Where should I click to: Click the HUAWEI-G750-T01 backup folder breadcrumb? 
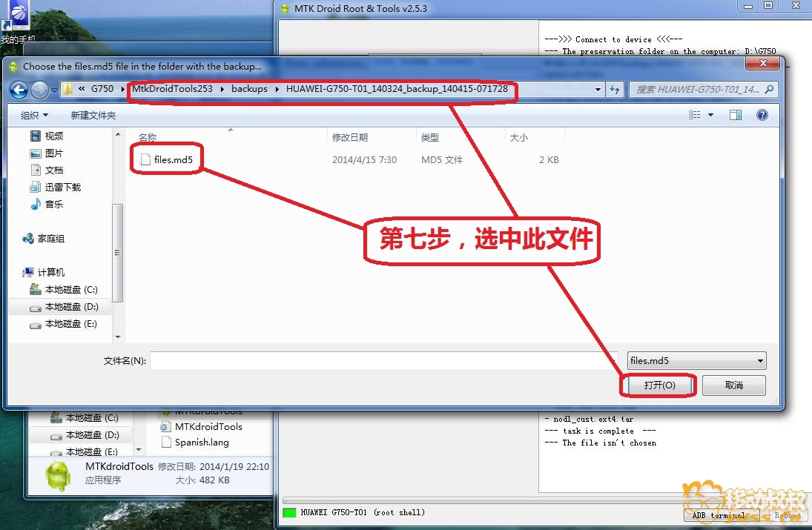[397, 89]
